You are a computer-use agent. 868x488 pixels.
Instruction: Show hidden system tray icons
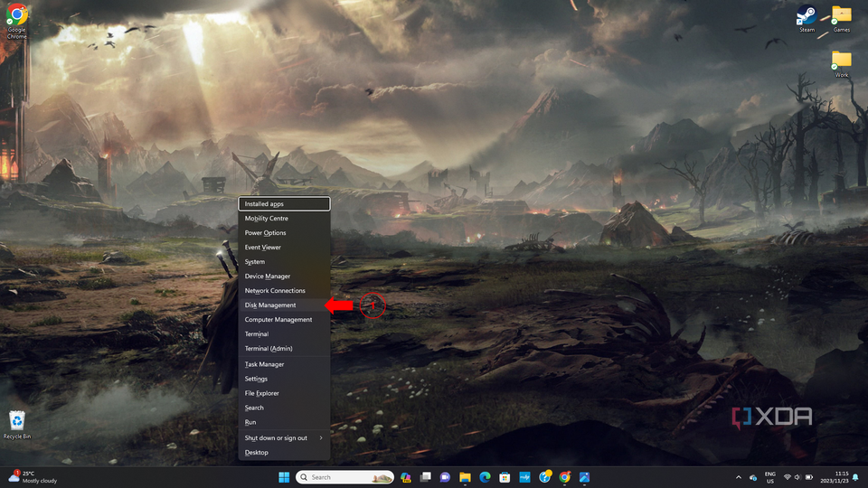pyautogui.click(x=739, y=477)
